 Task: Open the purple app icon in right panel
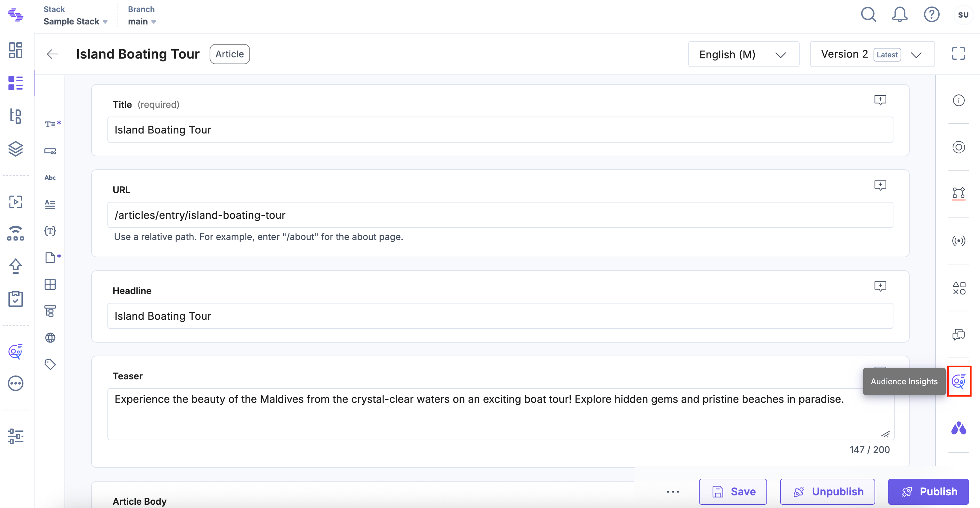point(958,428)
